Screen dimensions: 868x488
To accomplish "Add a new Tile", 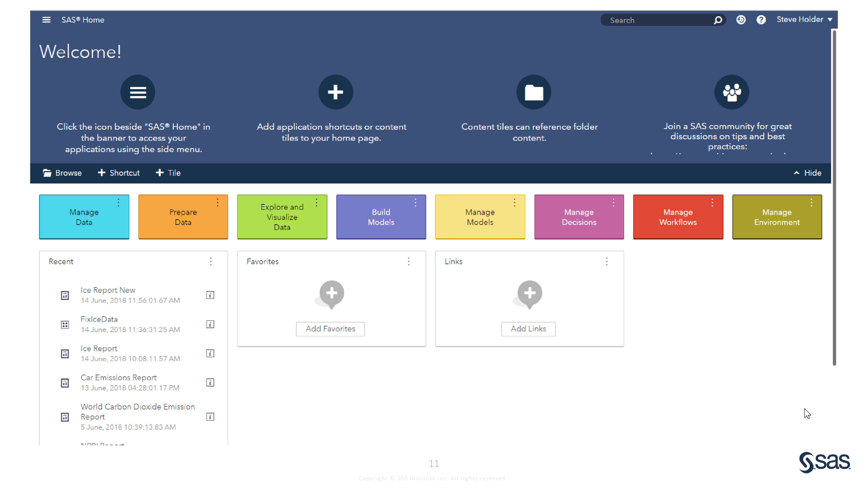I will (x=168, y=173).
